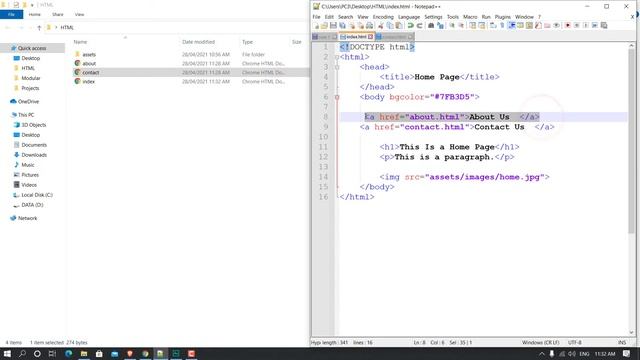The height and width of the screenshot is (360, 640).
Task: Click the Save Recorded Macro icon
Action: pyautogui.click(x=604, y=25)
